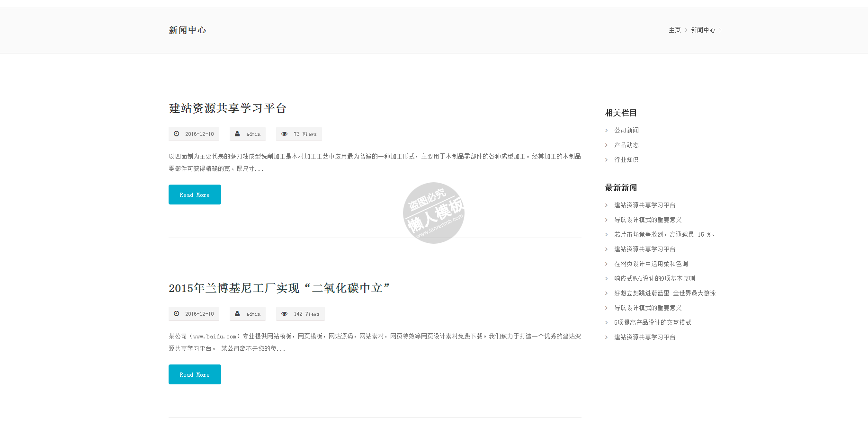
Task: Open the 行业知识 category
Action: pos(626,160)
